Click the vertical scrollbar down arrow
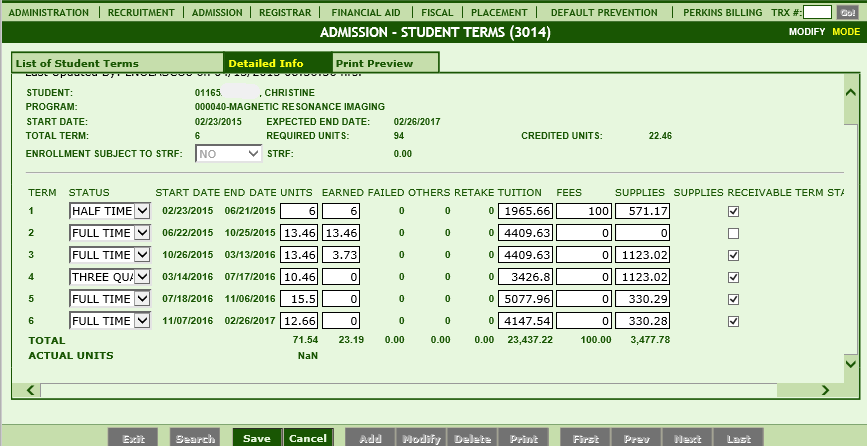Viewport: 867px width, 446px height. click(851, 364)
